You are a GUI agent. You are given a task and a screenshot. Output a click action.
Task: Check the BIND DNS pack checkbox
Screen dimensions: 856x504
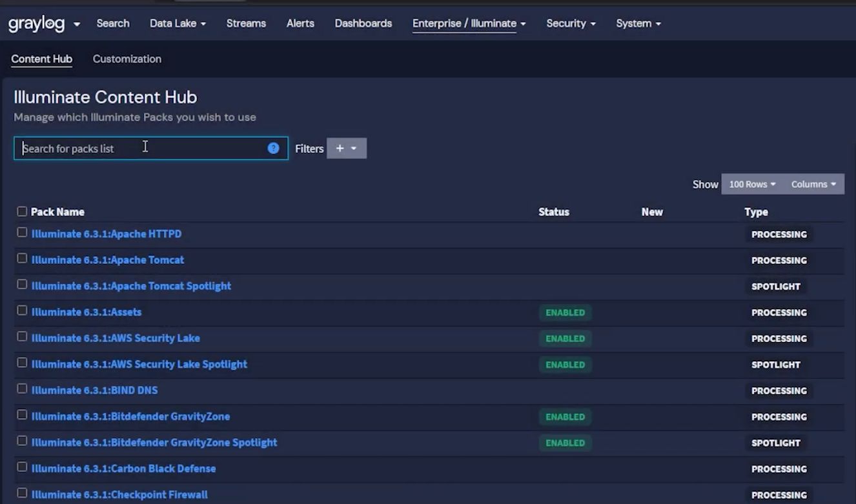pos(22,388)
